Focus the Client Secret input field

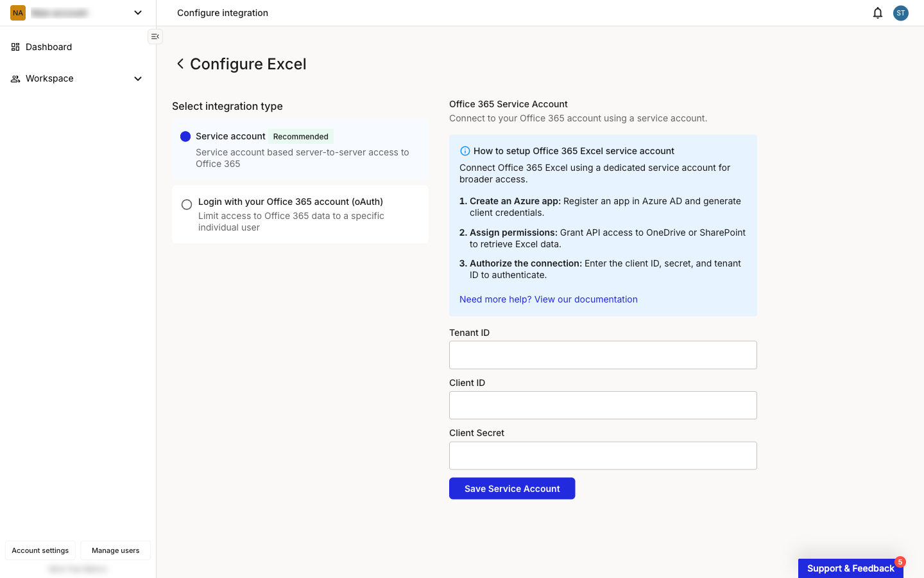(603, 455)
